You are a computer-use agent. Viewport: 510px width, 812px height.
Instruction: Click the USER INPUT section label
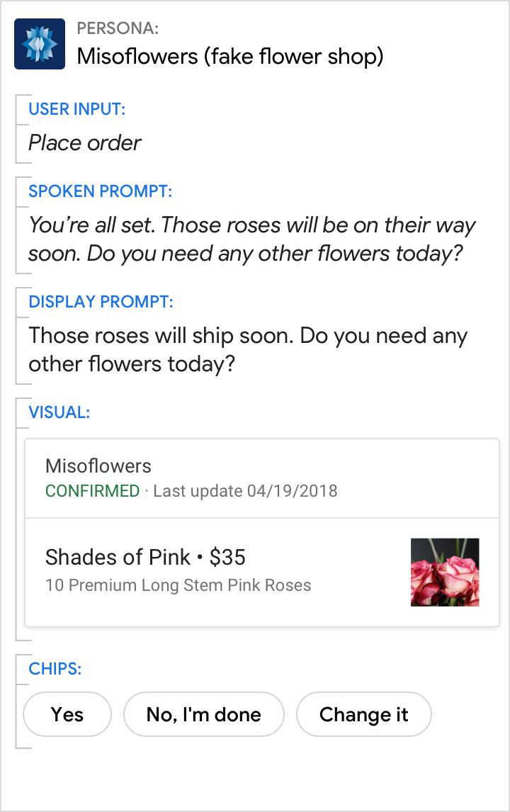click(x=76, y=109)
